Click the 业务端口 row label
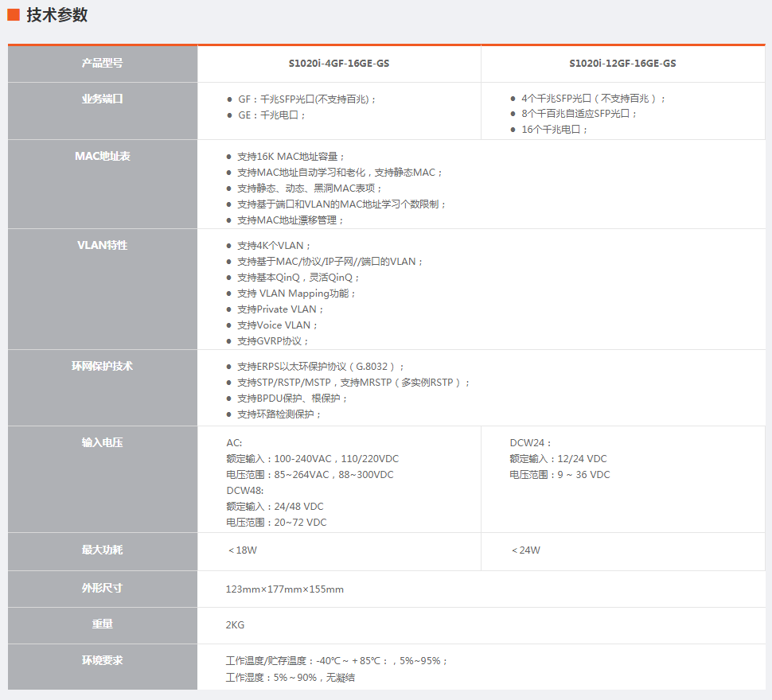The height and width of the screenshot is (700, 772). click(102, 99)
